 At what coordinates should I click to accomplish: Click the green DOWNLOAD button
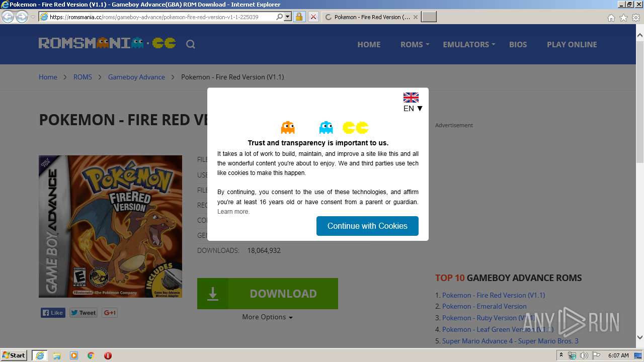pos(268,294)
